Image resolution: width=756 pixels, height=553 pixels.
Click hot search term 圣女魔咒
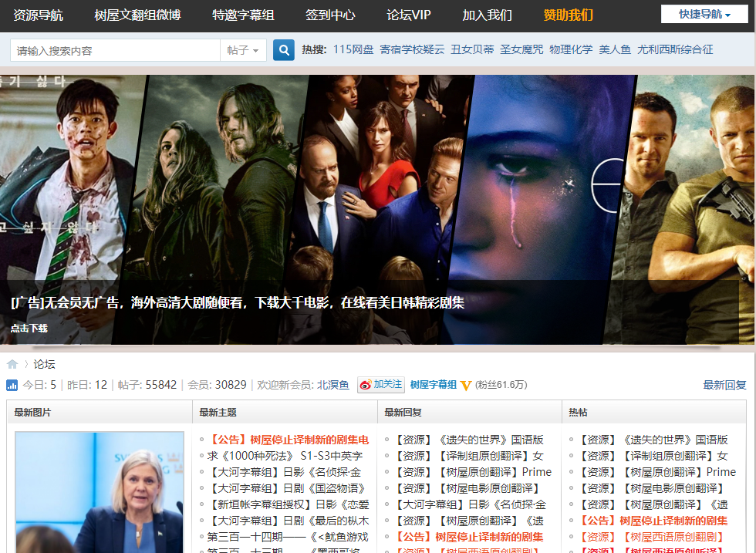(x=521, y=49)
